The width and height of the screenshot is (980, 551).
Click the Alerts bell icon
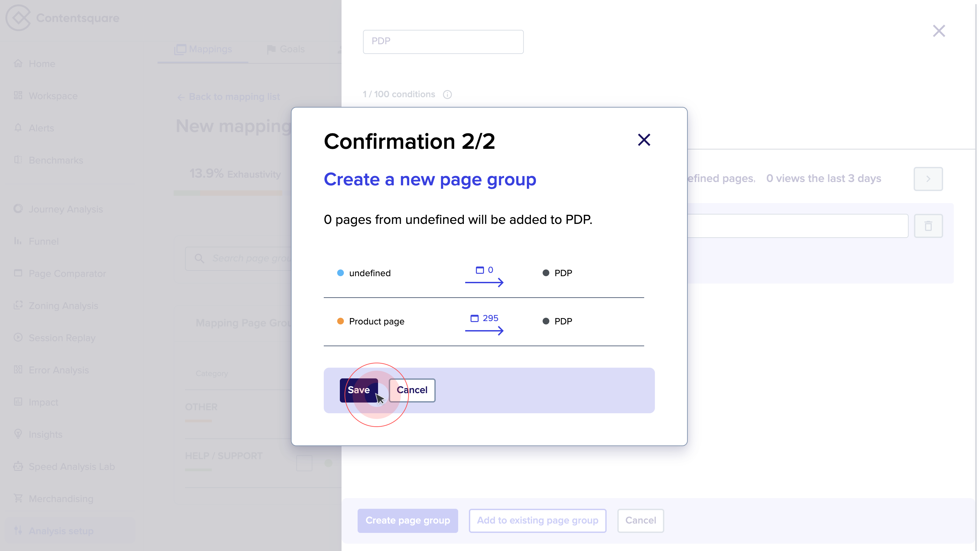[18, 128]
